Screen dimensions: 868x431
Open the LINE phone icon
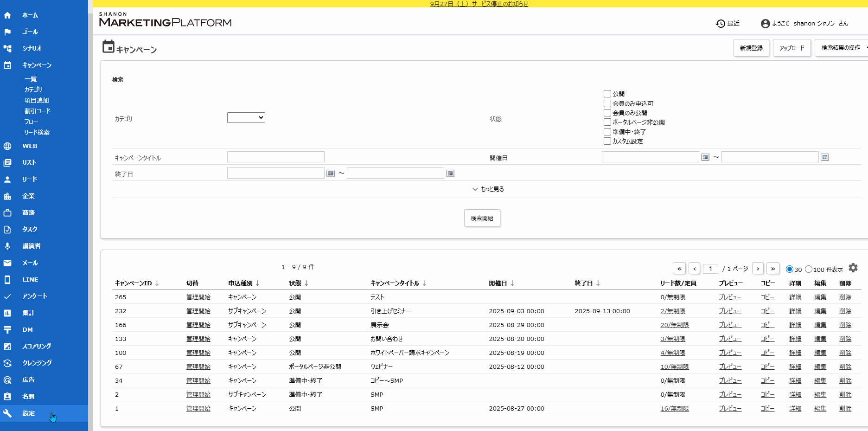pos(7,280)
